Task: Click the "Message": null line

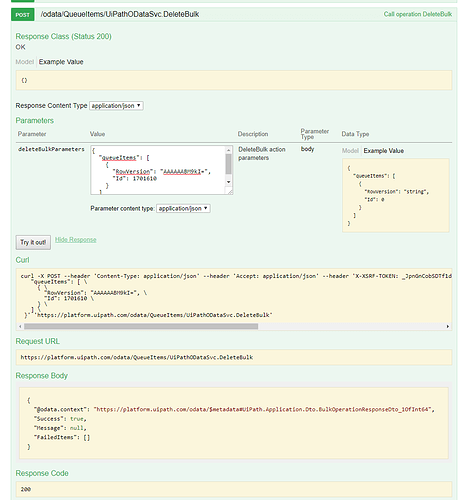Action: click(x=60, y=428)
